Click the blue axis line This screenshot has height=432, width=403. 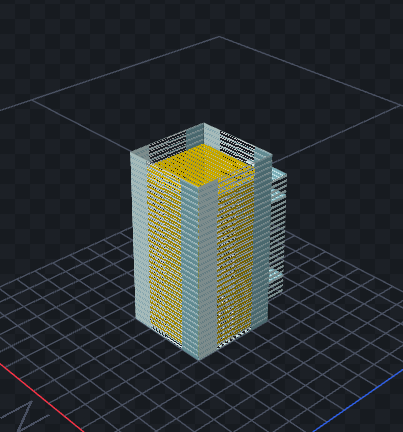358,401
